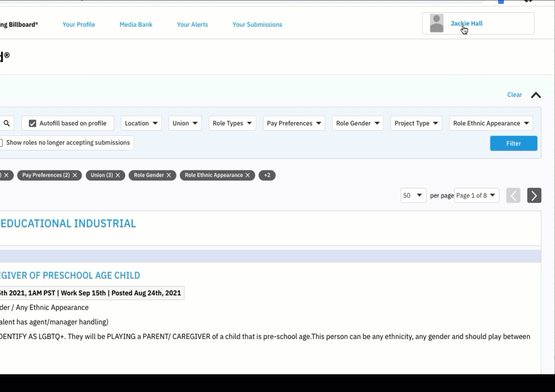Click the Work Sep 15th date text

point(83,293)
